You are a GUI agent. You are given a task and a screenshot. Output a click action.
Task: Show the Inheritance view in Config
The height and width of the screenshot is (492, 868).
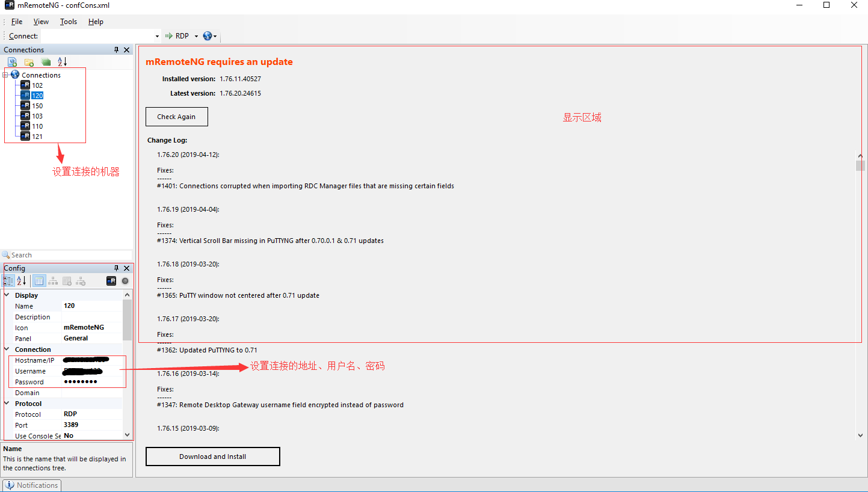(53, 281)
